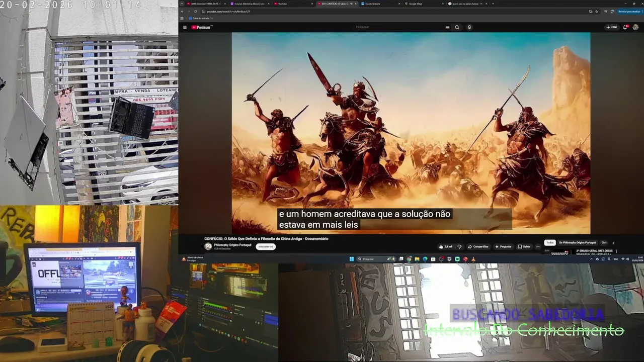Select the De Philosophy Origins Portugal chip
The image size is (644, 362).
(578, 242)
